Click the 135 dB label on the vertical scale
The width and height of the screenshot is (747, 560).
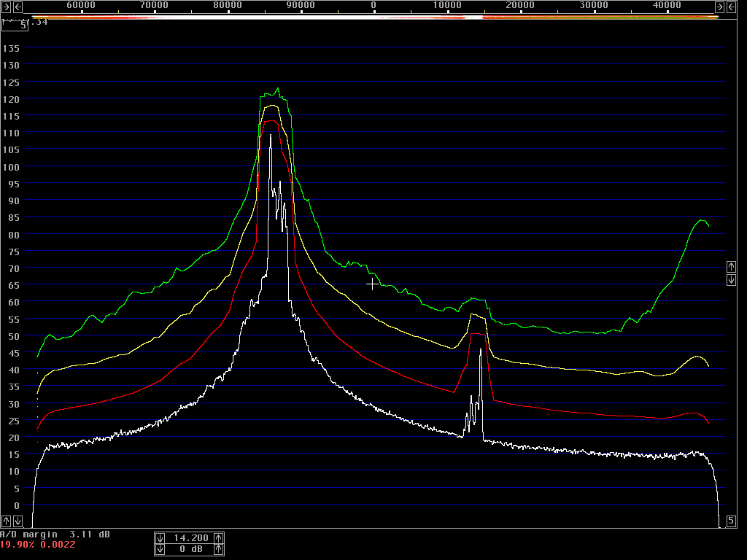pyautogui.click(x=11, y=48)
